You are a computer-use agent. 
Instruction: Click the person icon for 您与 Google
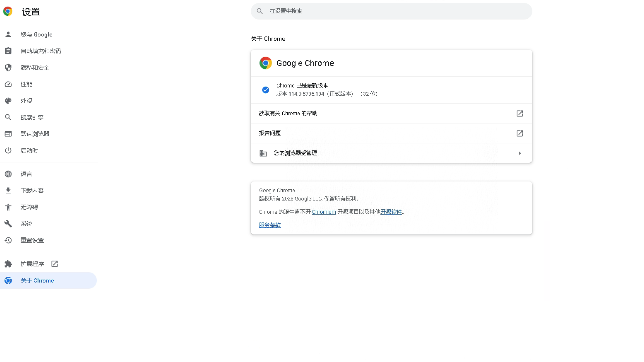[x=8, y=34]
